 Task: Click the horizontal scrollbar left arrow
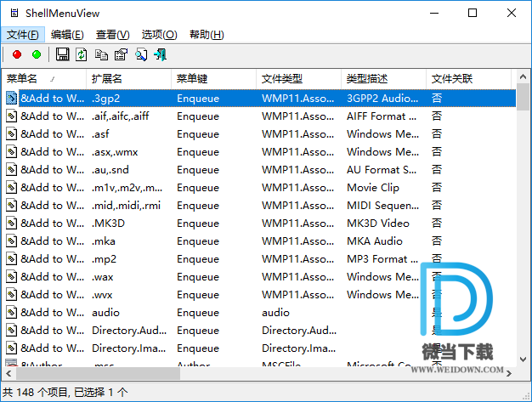click(8, 373)
